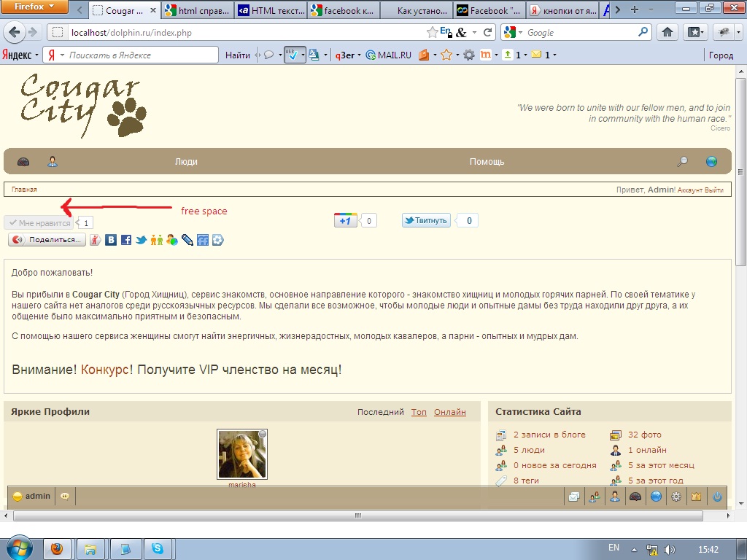Click the Yandex bar settings gear icon
Screen dimensions: 747x560
pyautogui.click(x=469, y=55)
